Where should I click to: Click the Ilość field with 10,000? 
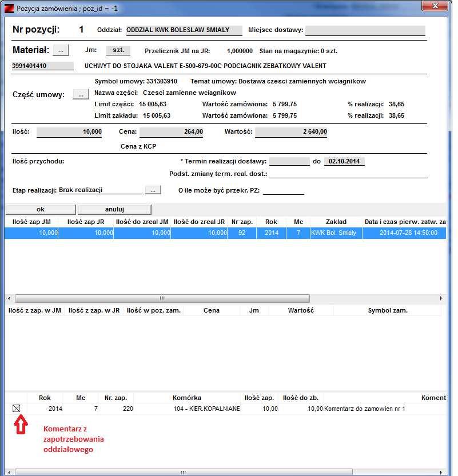(69, 132)
